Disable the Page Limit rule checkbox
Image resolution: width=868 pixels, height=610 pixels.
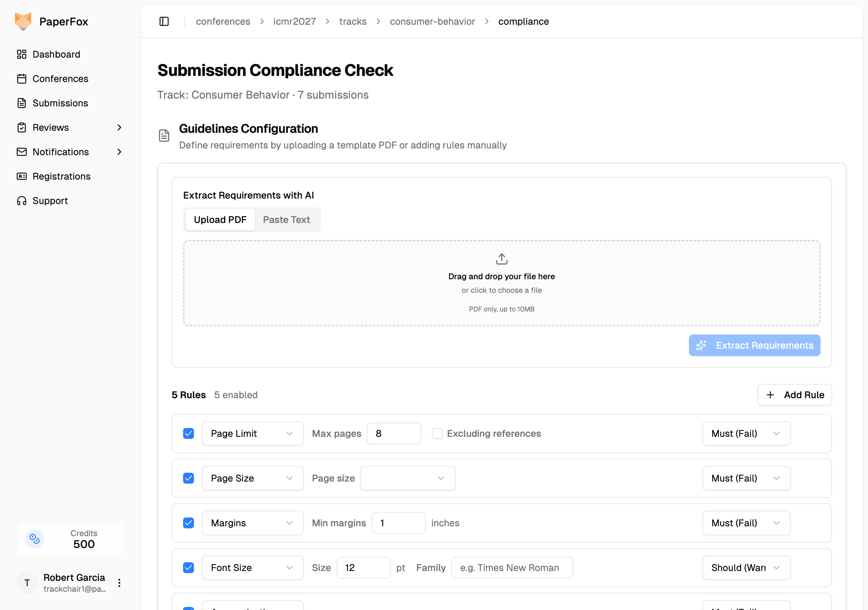(x=188, y=433)
